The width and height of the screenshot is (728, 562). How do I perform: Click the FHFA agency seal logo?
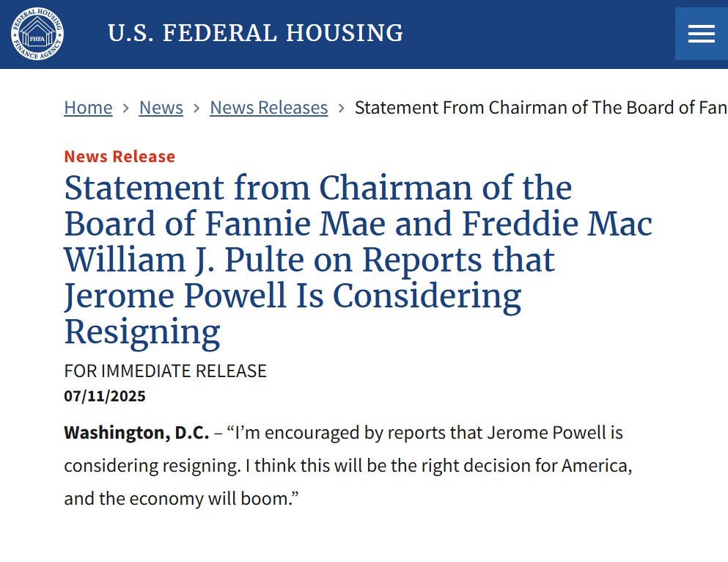point(37,34)
